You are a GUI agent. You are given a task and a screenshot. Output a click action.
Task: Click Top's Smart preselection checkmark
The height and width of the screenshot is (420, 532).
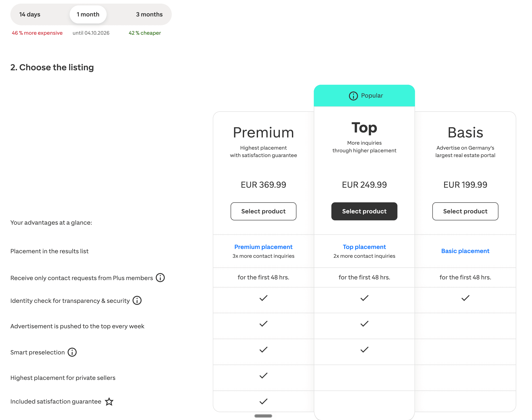point(364,349)
